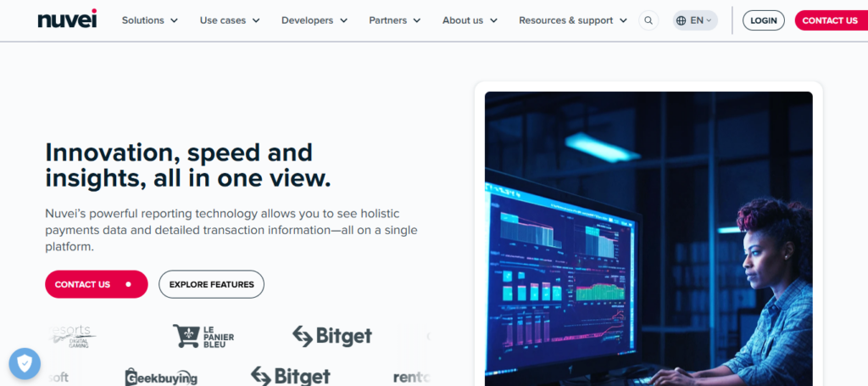The height and width of the screenshot is (386, 868).
Task: Expand the About us chevron
Action: click(x=493, y=20)
